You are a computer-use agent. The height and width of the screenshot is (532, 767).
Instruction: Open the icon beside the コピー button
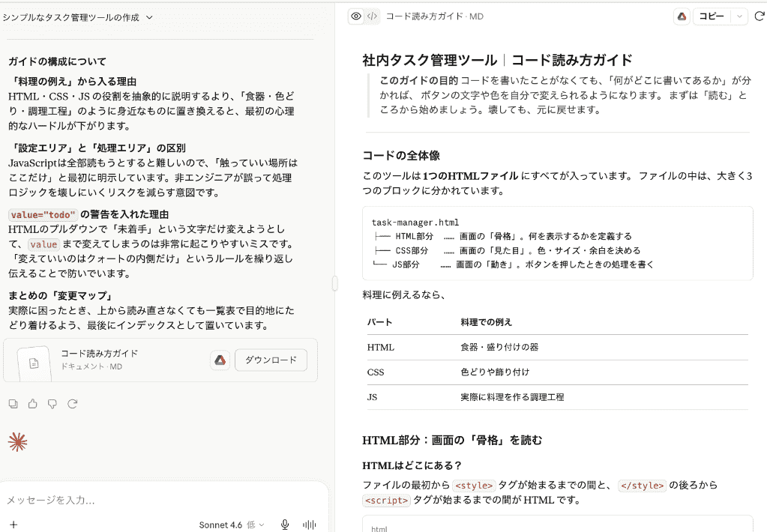(682, 16)
